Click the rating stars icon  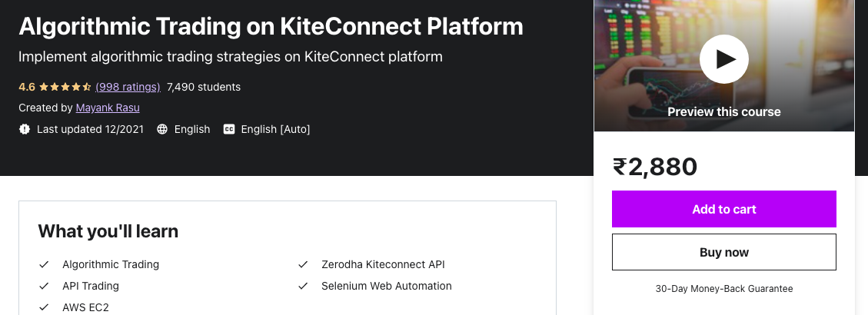point(65,87)
